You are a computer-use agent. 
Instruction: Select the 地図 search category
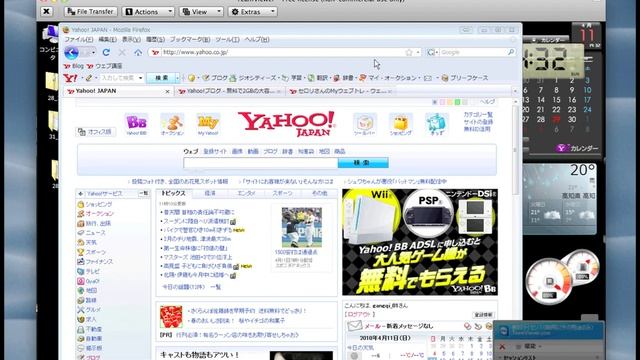coord(324,151)
